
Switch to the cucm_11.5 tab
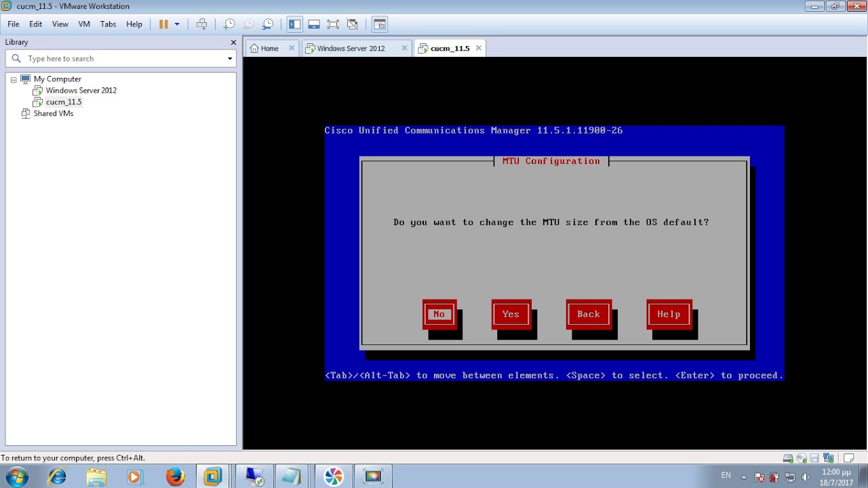coord(450,48)
